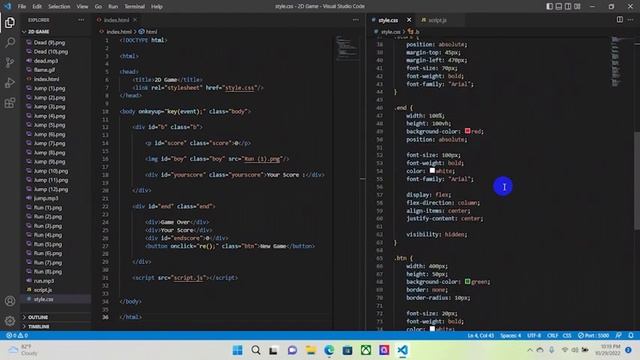Open Dead (9).png in the file explorer
Image resolution: width=640 pixels, height=360 pixels.
(x=49, y=42)
